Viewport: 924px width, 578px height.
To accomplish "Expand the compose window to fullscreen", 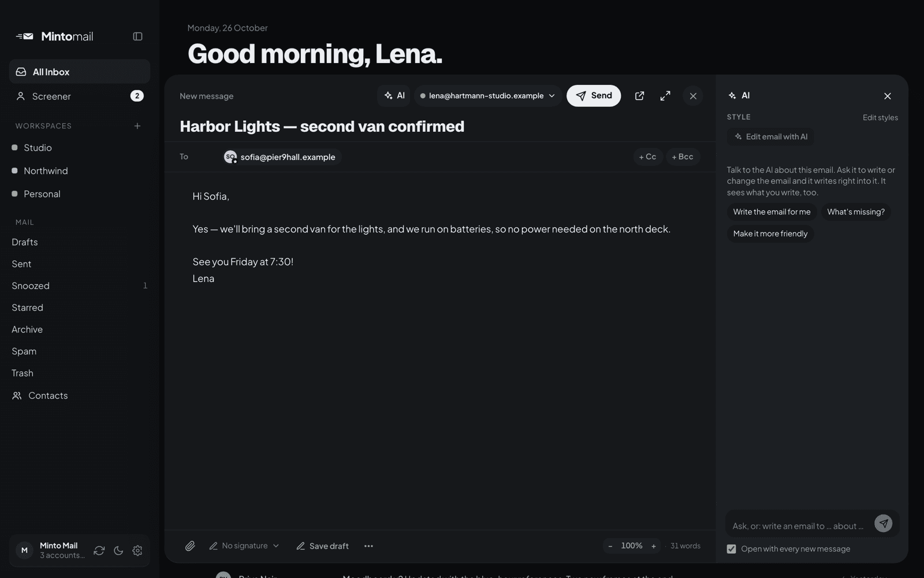I will [665, 96].
